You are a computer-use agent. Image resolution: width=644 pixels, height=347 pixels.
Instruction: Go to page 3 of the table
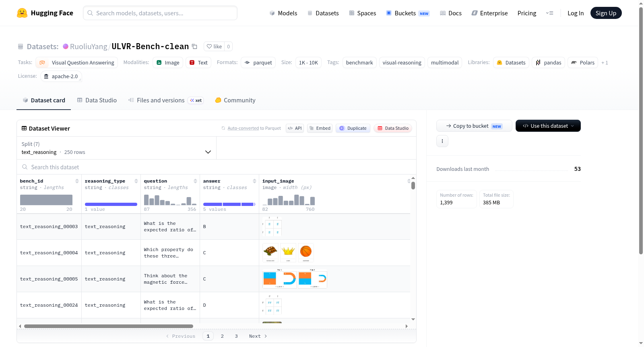click(236, 336)
